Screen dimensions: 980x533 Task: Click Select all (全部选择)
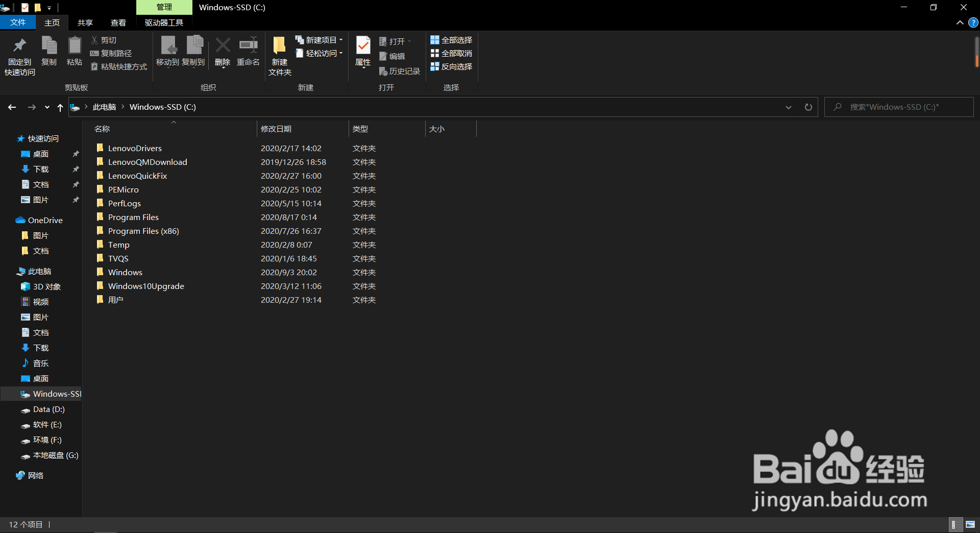coord(451,40)
